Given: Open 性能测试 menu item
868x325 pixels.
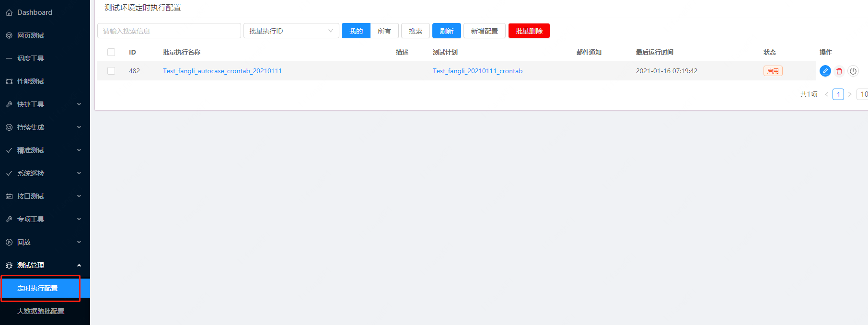Looking at the screenshot, I should click(45, 81).
